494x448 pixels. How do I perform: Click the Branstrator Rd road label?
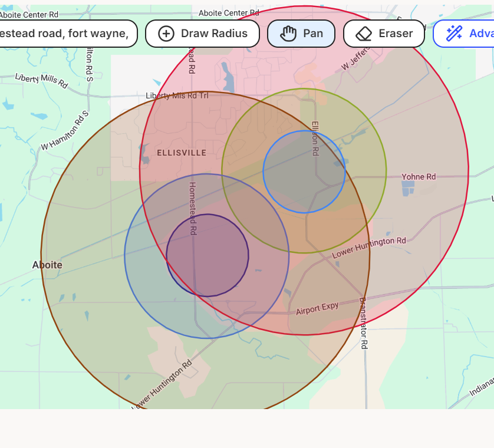click(364, 322)
